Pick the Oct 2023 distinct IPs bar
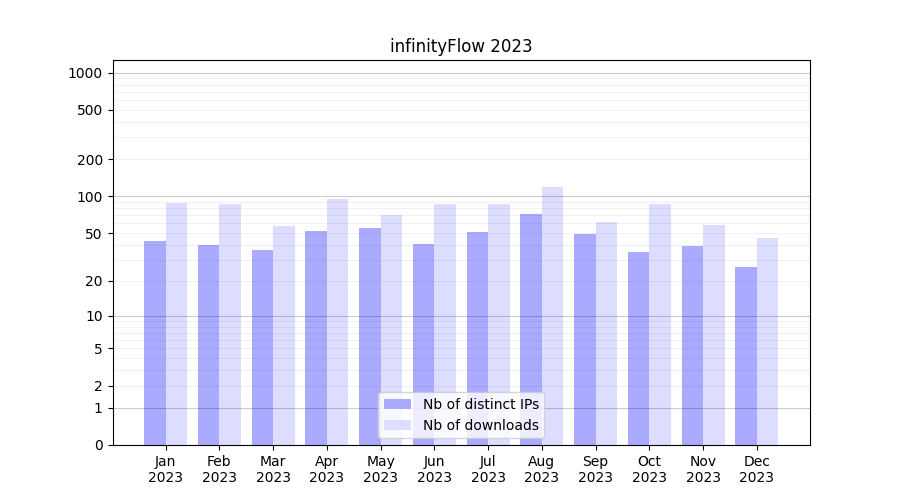This screenshot has width=900, height=500. pyautogui.click(x=638, y=348)
